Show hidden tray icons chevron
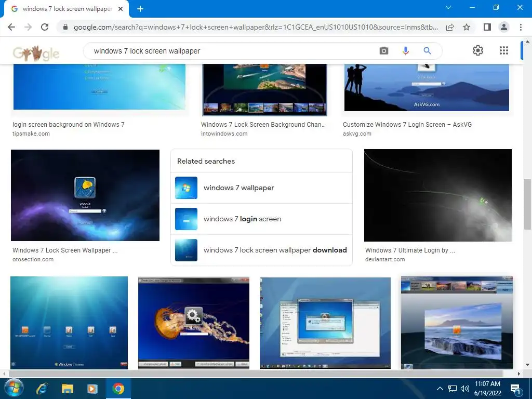The height and width of the screenshot is (399, 532). pos(440,389)
